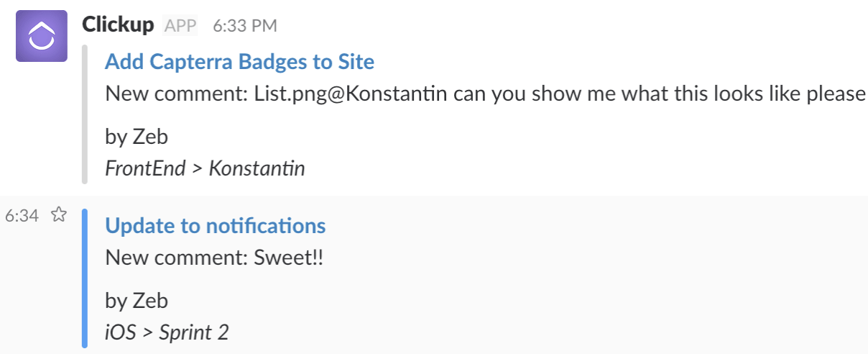Click iOS in the list breadcrumb

point(121,332)
